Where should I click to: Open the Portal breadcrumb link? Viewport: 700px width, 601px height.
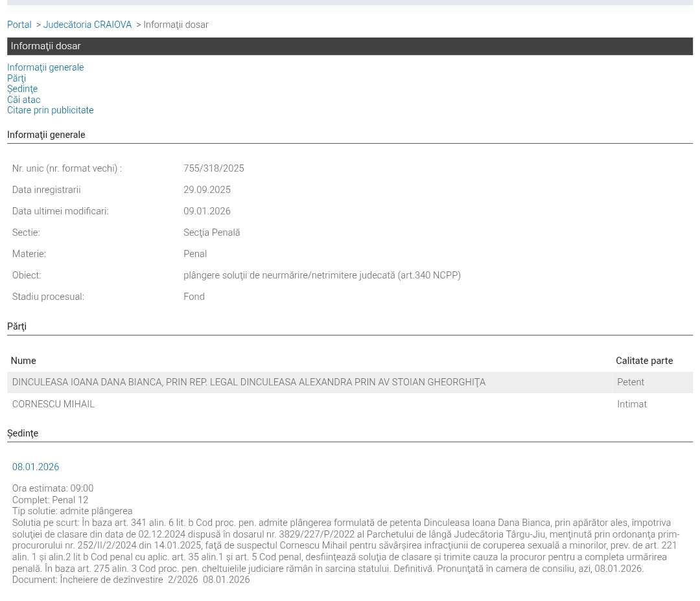pos(19,25)
